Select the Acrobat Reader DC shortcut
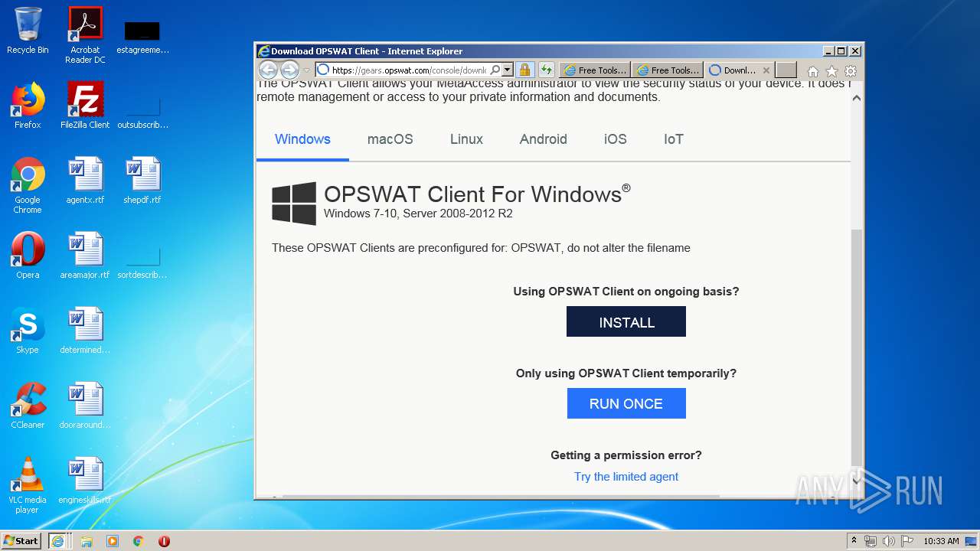The height and width of the screenshot is (551, 980). (x=85, y=35)
